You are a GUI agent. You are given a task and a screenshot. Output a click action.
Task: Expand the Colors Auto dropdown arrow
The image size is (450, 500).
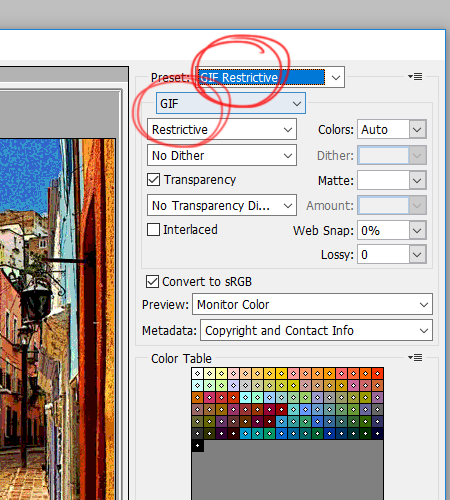[417, 129]
